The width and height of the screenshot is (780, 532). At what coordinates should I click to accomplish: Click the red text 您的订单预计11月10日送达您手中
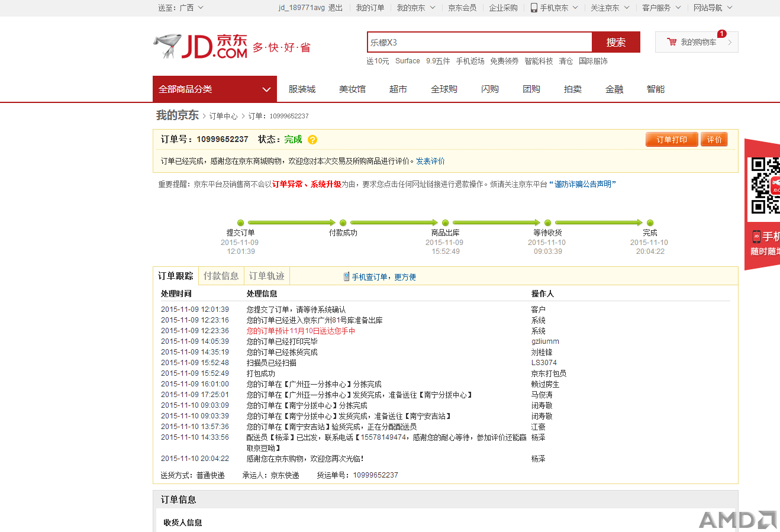click(x=301, y=331)
